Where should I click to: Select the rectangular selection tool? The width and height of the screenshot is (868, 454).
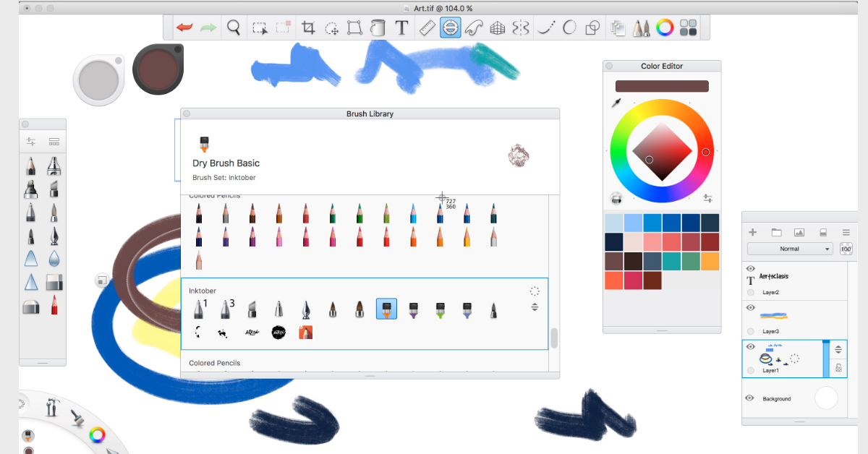pyautogui.click(x=260, y=28)
